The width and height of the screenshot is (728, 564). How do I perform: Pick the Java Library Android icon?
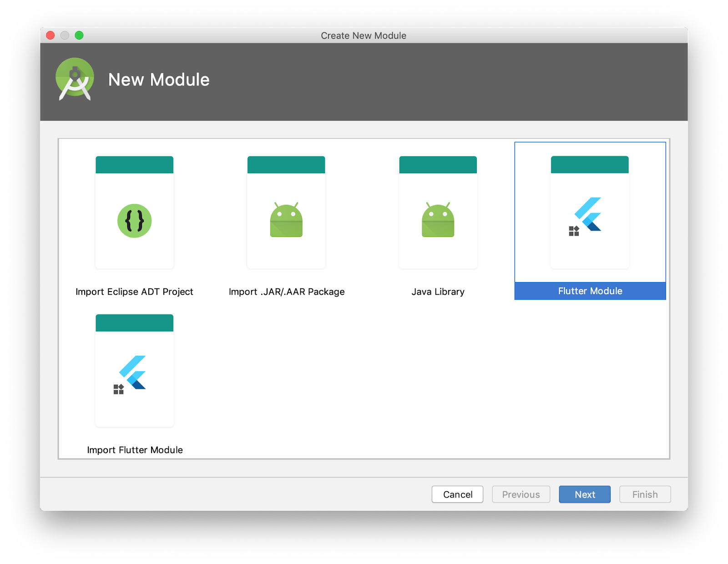[x=438, y=220]
